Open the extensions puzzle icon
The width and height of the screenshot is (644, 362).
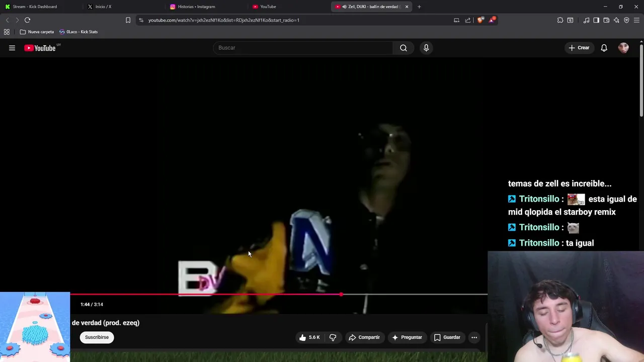coord(560,20)
